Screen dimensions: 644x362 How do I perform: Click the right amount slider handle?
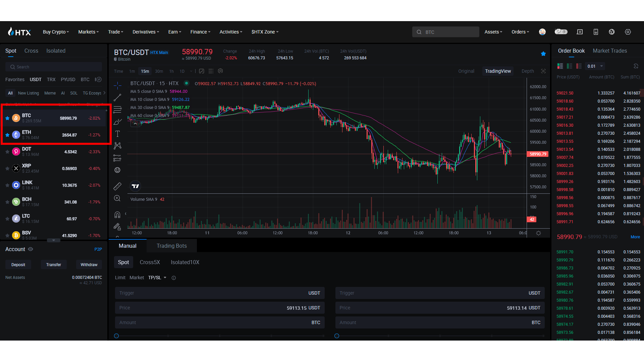point(337,336)
